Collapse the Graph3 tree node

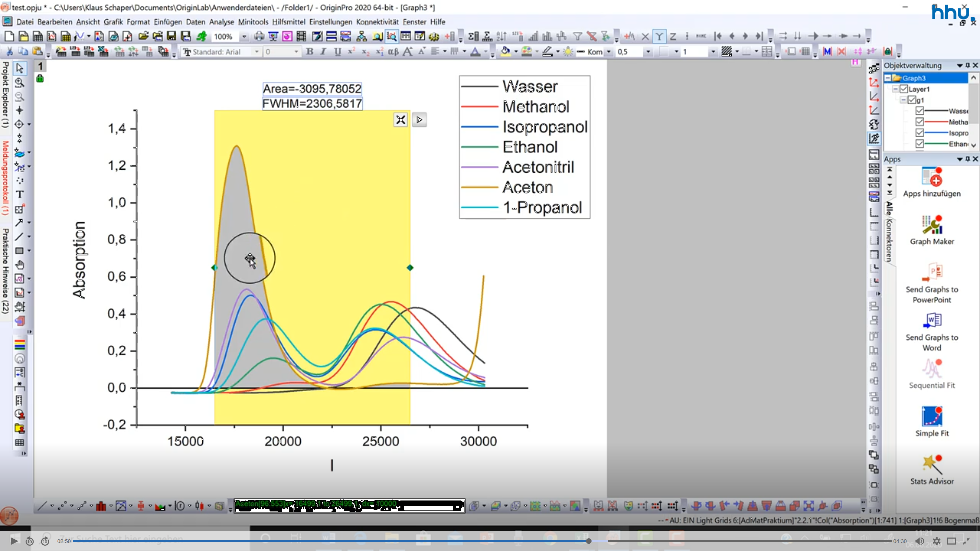tap(888, 78)
